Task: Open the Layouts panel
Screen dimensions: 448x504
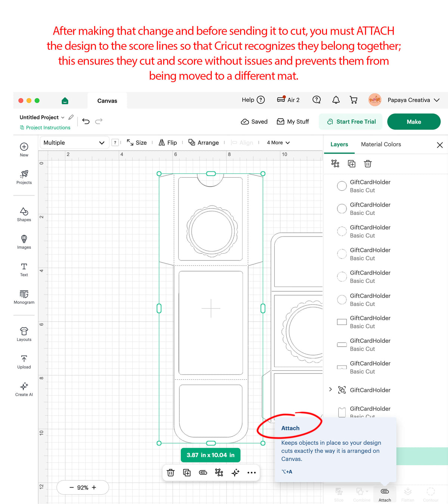Action: point(24,334)
